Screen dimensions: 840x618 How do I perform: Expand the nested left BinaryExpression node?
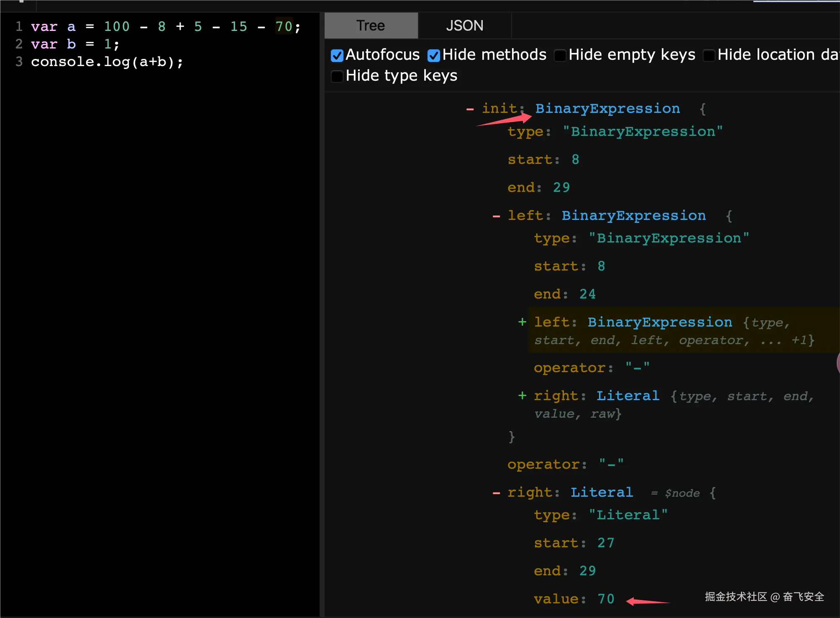click(522, 322)
